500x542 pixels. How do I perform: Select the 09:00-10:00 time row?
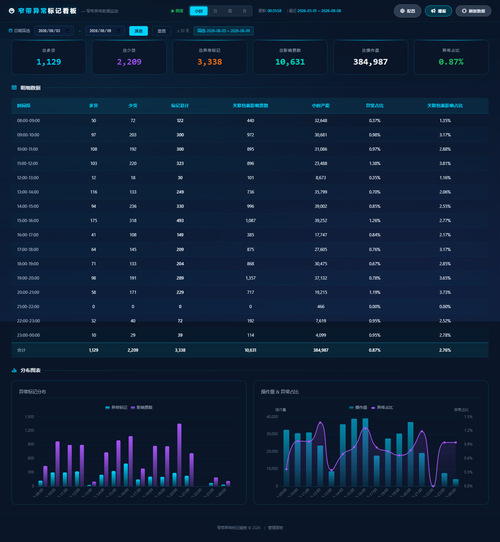(250, 135)
